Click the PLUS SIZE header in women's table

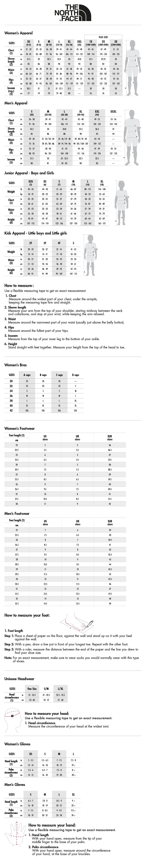click(103, 37)
